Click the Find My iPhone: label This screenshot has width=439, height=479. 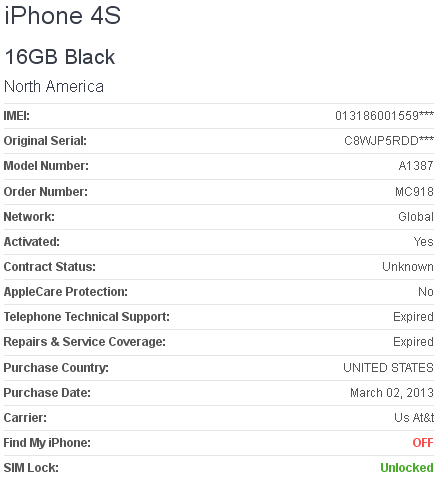click(x=47, y=443)
